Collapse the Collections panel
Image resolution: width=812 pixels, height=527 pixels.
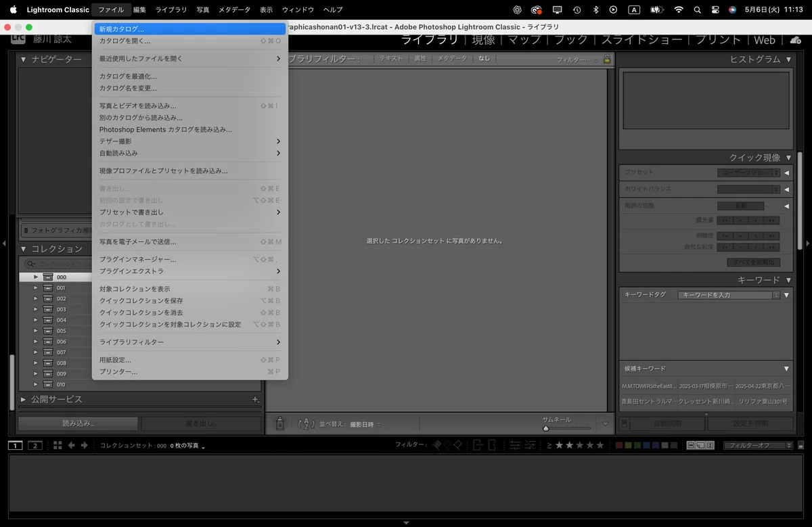[24, 249]
